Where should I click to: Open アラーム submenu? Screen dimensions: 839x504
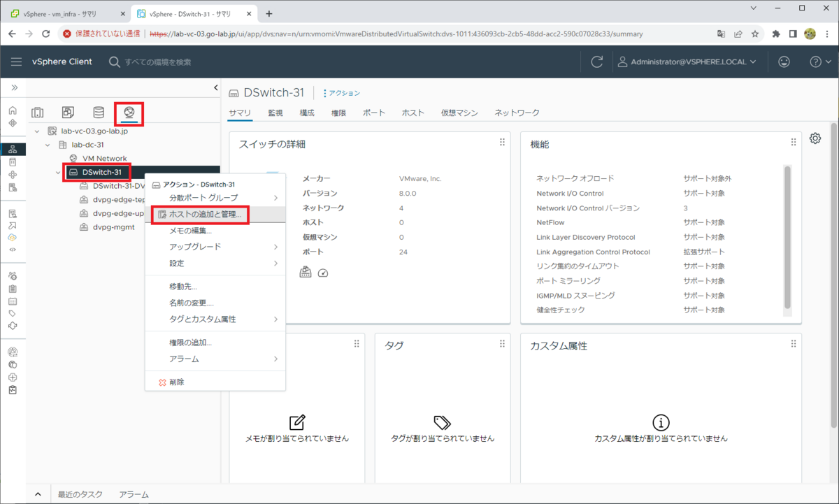pyautogui.click(x=215, y=359)
